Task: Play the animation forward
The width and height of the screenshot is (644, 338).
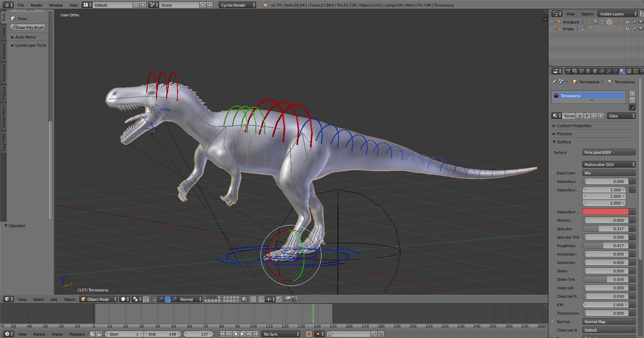Action: pyautogui.click(x=242, y=334)
